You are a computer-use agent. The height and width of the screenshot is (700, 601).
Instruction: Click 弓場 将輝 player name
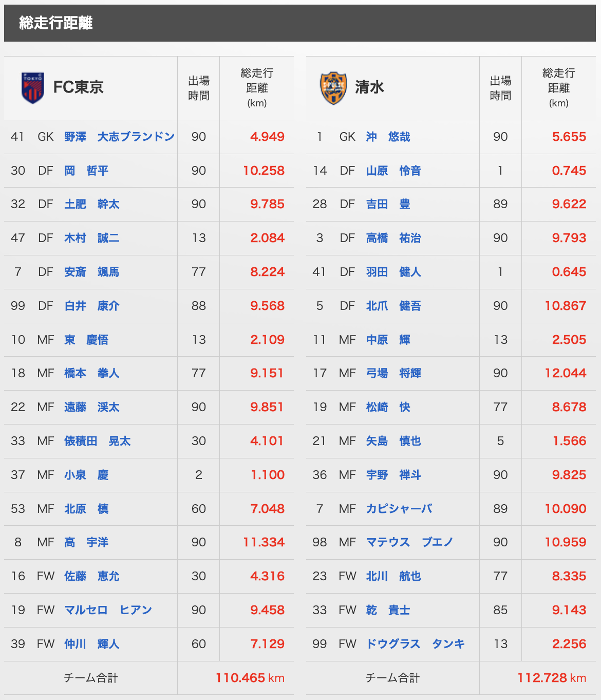tap(393, 373)
